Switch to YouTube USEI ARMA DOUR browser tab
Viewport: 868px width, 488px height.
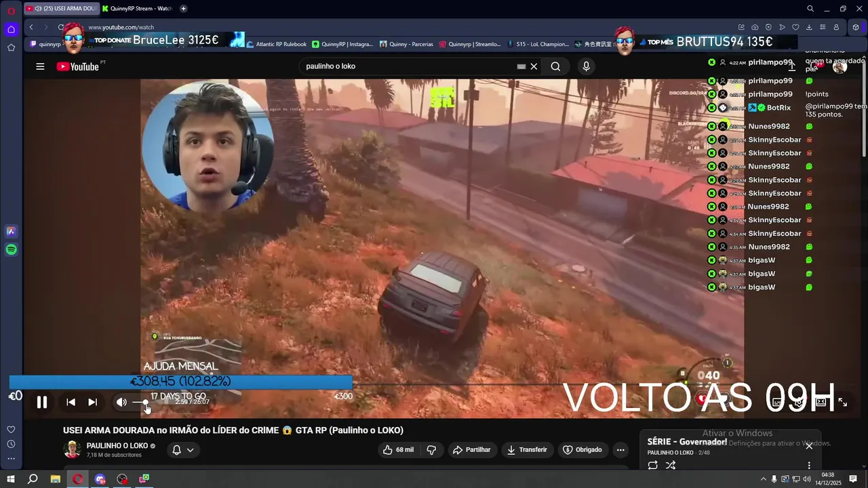tap(61, 8)
